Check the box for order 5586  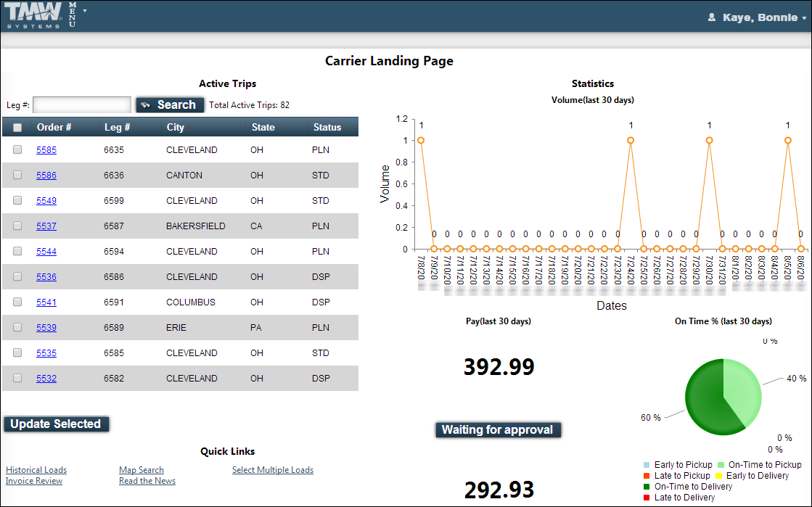tap(17, 175)
